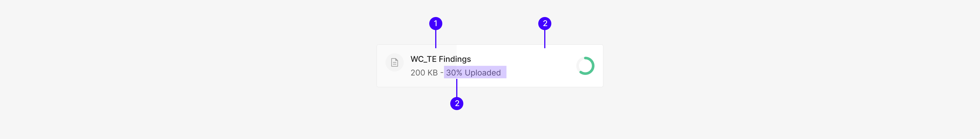Click the document file icon

coord(395,63)
